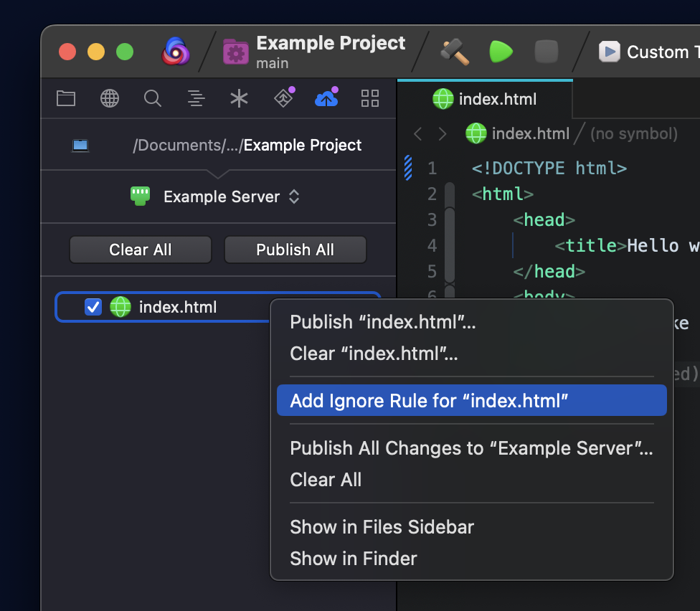This screenshot has height=611, width=700.
Task: Choose Clear "index.html"… from context menu
Action: [472, 354]
